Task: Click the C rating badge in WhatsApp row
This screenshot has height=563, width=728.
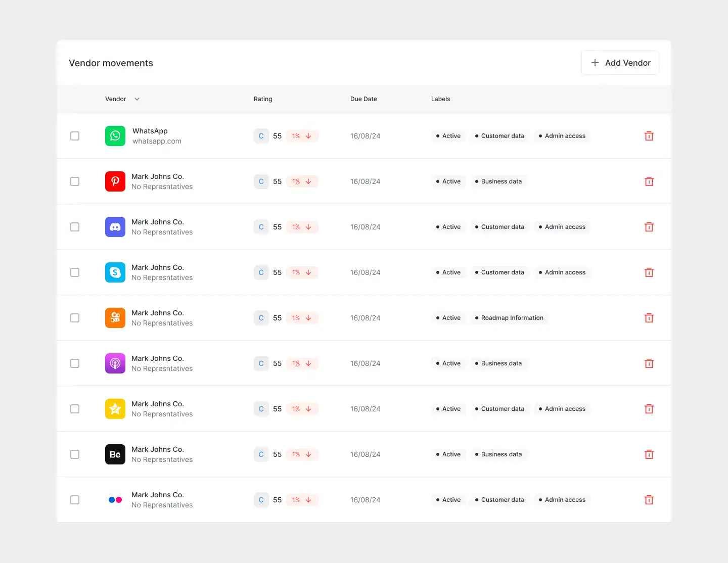Action: [261, 136]
